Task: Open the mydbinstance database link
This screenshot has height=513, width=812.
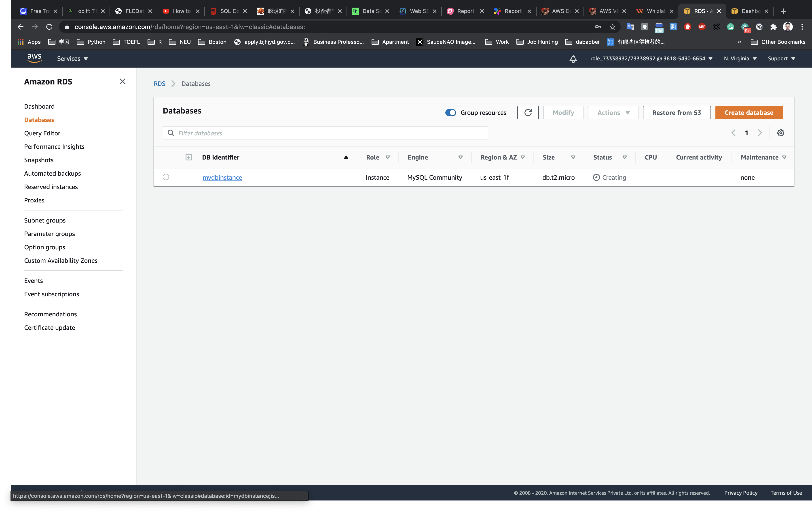Action: pos(222,177)
